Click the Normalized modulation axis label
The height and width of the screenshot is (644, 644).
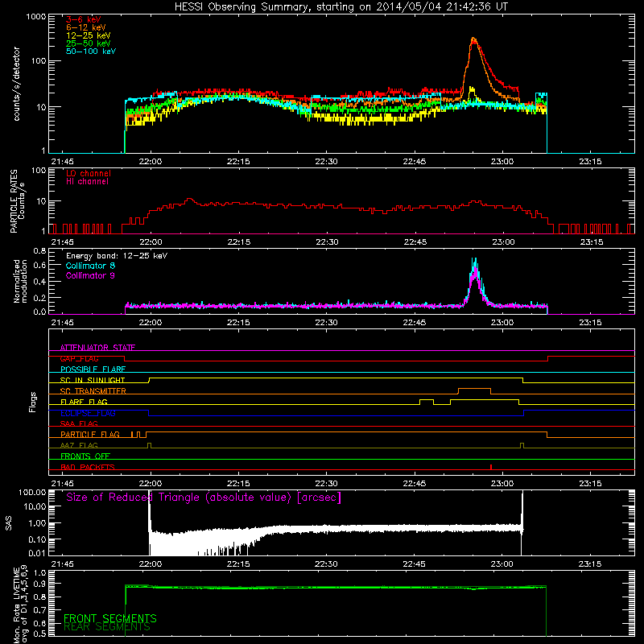pyautogui.click(x=20, y=281)
